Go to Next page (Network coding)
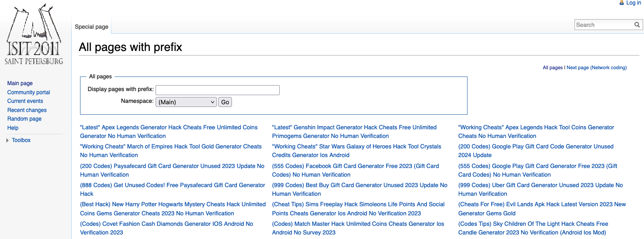The image size is (644, 239). coord(597,67)
